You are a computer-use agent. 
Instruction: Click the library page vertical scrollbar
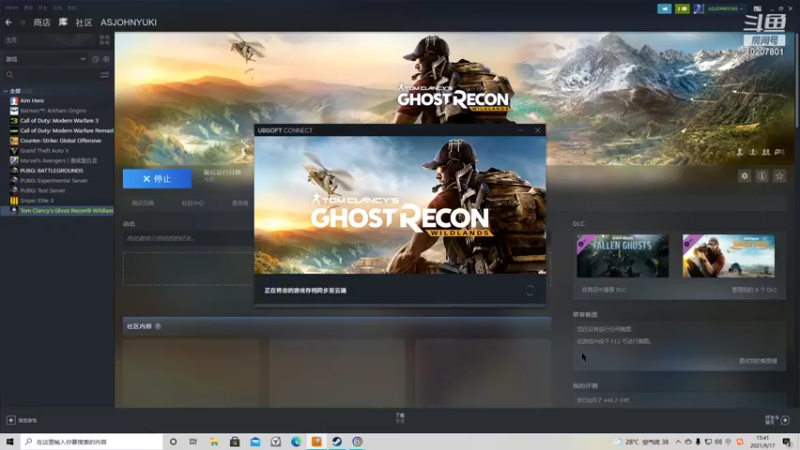796,79
